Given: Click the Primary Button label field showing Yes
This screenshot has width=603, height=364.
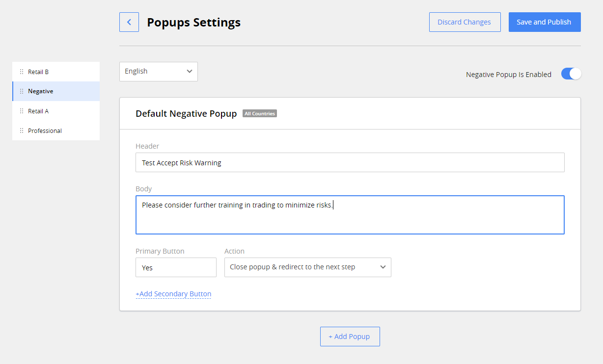Looking at the screenshot, I should (x=176, y=267).
